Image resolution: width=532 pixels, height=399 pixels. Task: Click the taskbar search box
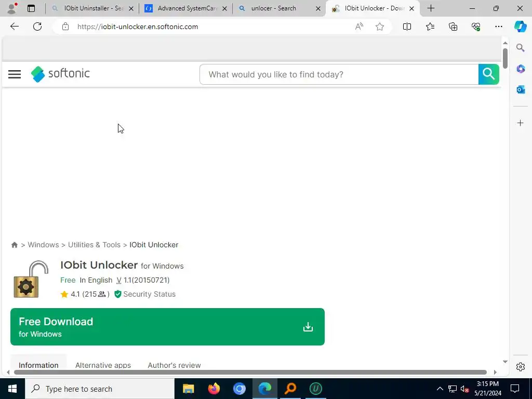pyautogui.click(x=100, y=389)
